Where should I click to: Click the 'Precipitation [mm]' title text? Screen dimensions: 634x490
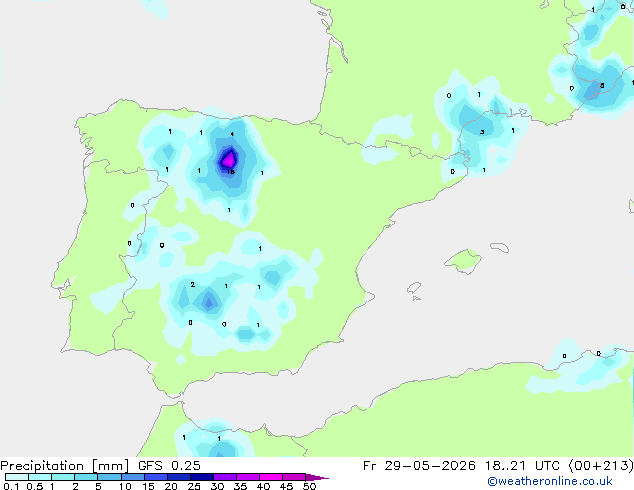click(65, 466)
